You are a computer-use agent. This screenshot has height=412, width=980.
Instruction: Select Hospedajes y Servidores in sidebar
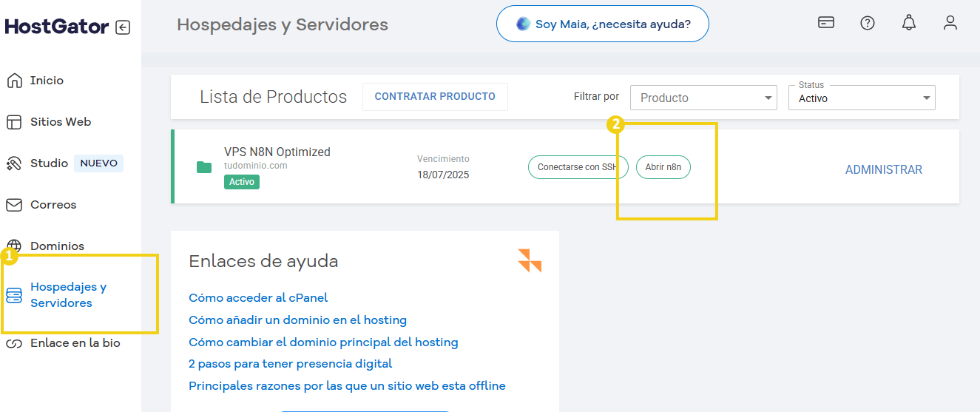coord(68,295)
